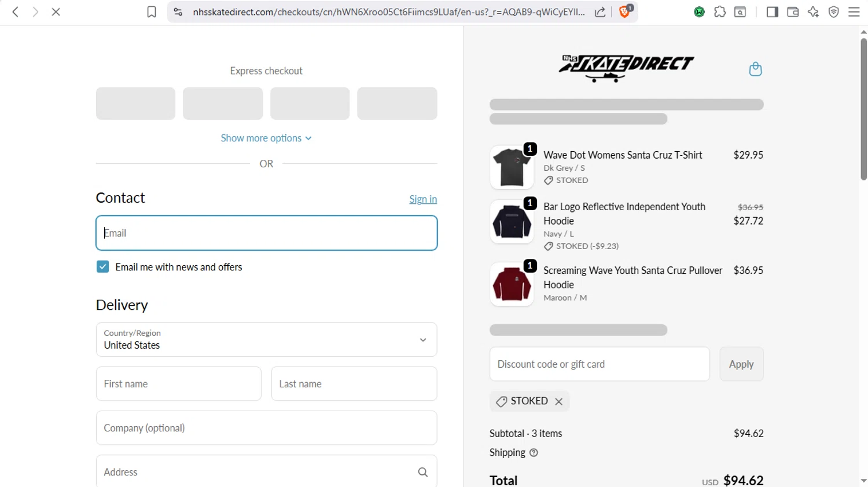
Task: Expand Show more options for express checkout
Action: tap(266, 138)
